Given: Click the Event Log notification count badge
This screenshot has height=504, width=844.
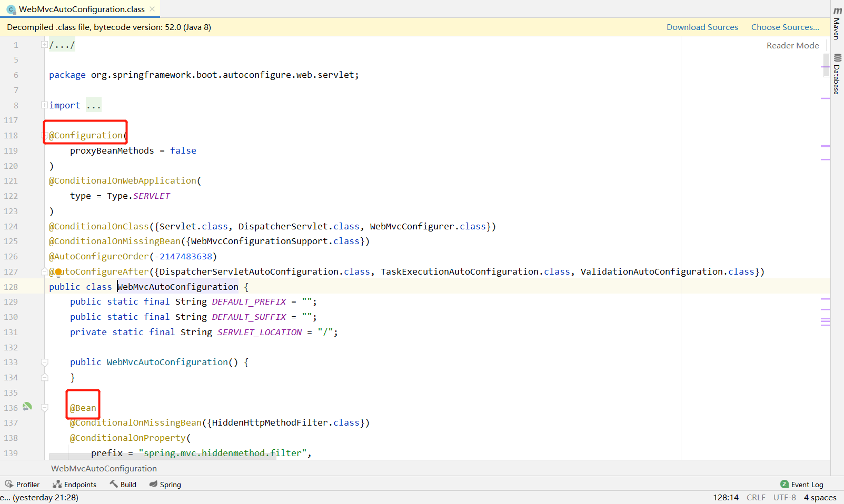Looking at the screenshot, I should click(785, 484).
